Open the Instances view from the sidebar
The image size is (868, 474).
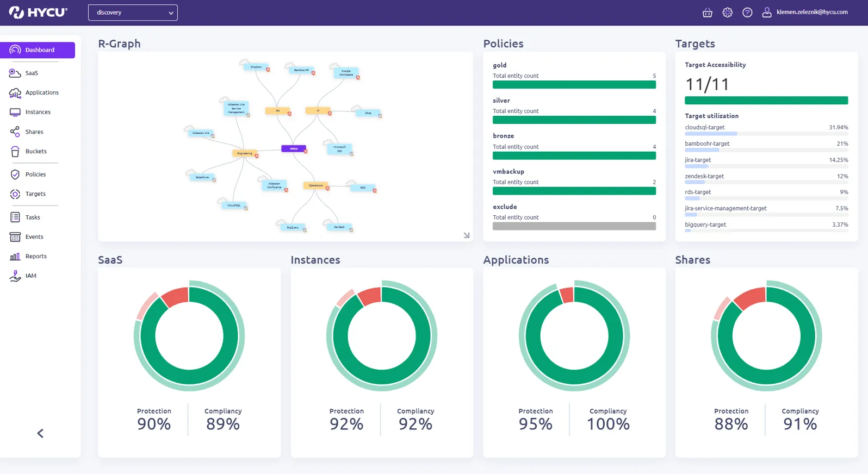[x=38, y=112]
